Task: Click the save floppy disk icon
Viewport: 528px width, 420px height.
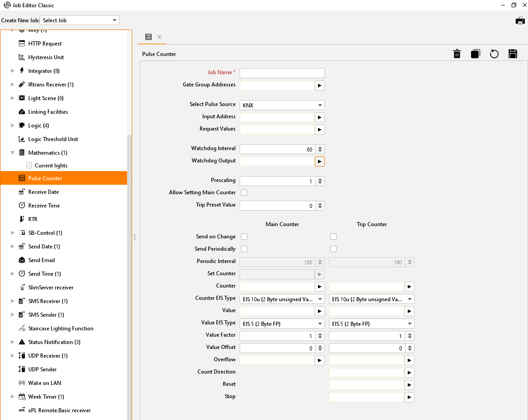Action: tap(513, 54)
